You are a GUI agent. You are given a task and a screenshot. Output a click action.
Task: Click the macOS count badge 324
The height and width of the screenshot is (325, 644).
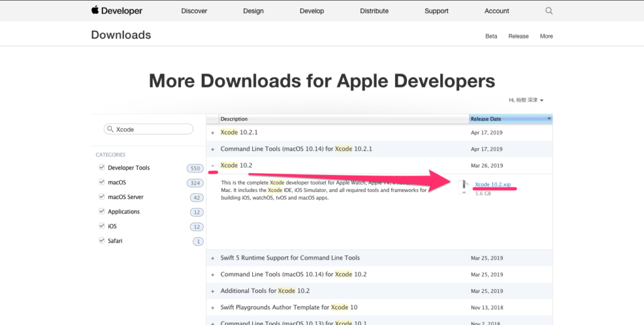point(195,183)
